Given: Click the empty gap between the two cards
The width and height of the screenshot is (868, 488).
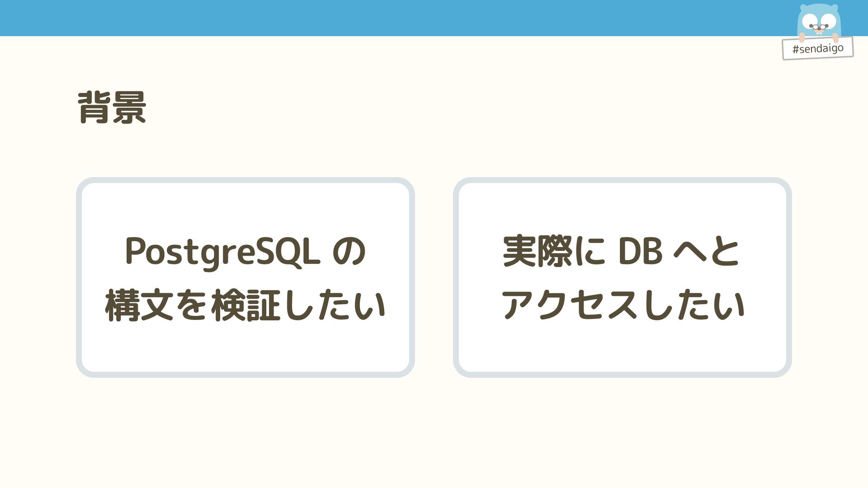Looking at the screenshot, I should coord(434,277).
